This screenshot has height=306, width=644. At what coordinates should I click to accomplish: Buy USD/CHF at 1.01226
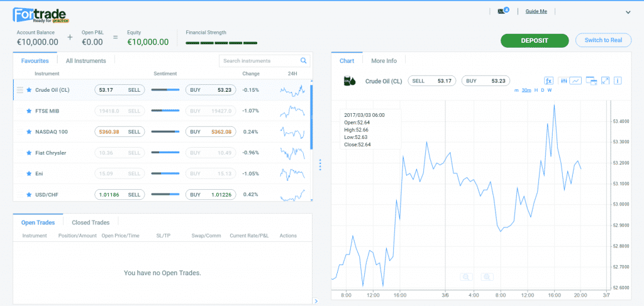(x=211, y=194)
